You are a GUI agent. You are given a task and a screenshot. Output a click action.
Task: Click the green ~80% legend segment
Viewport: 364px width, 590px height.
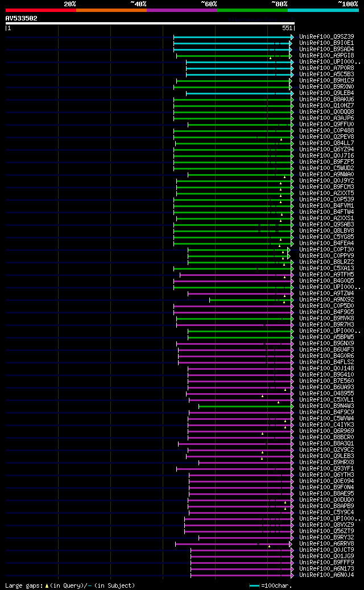tap(253, 10)
